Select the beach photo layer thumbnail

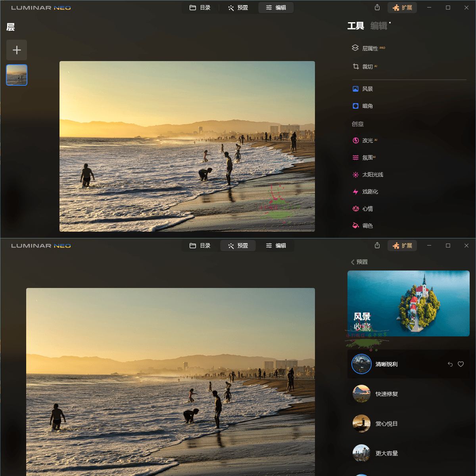pyautogui.click(x=16, y=75)
